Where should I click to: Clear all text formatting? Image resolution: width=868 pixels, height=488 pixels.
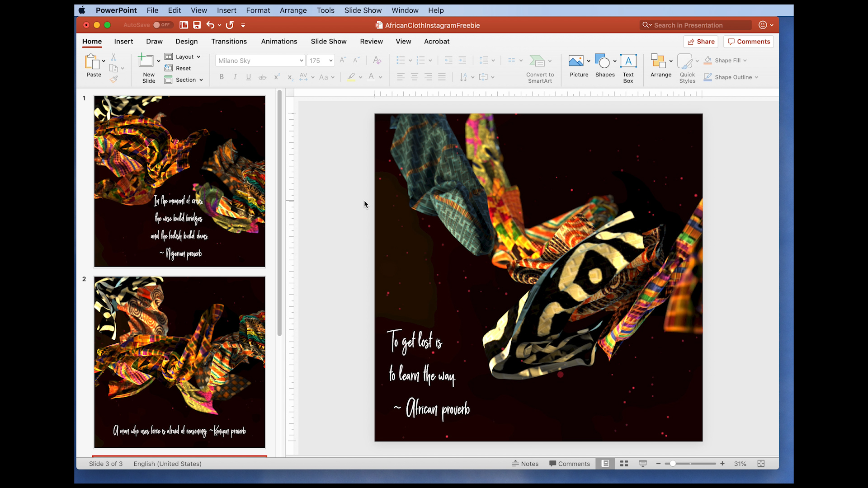point(377,60)
